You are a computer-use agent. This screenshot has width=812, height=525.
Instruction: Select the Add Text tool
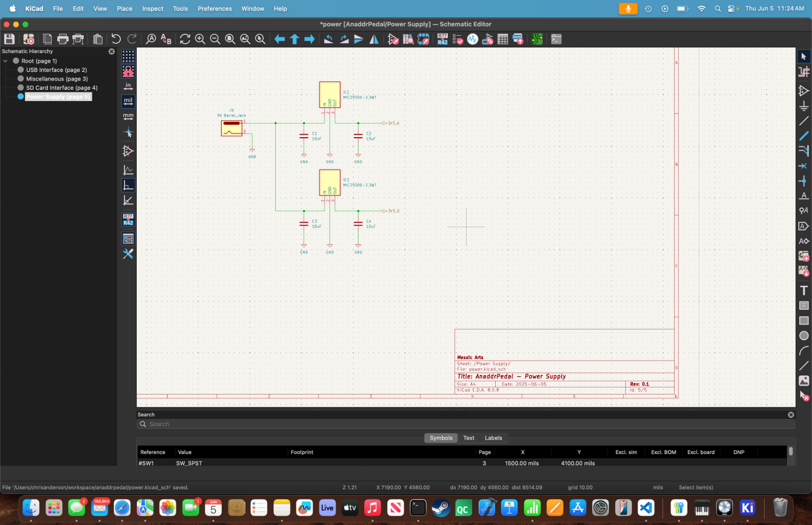click(x=804, y=290)
